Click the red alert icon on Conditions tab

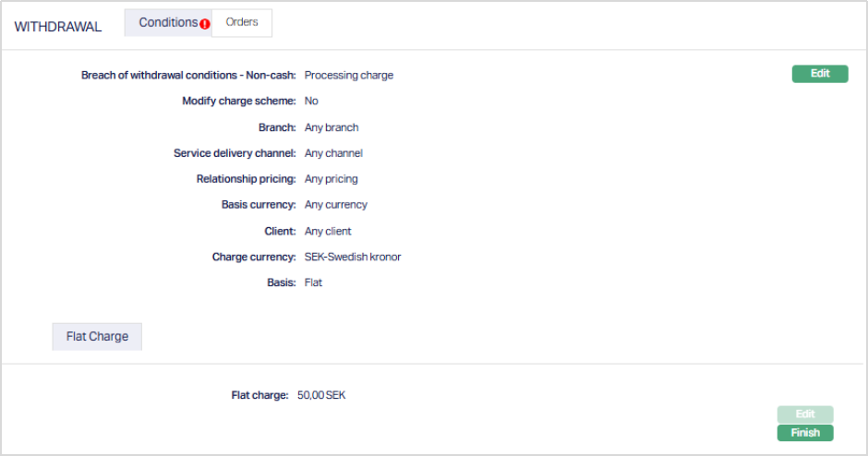coord(205,24)
